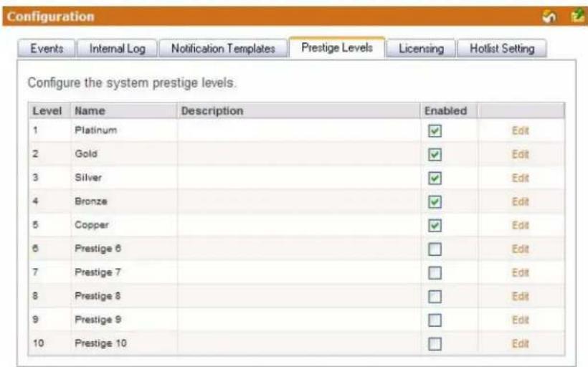588x367 pixels.
Task: Click the green export icon in header
Action: pos(577,16)
